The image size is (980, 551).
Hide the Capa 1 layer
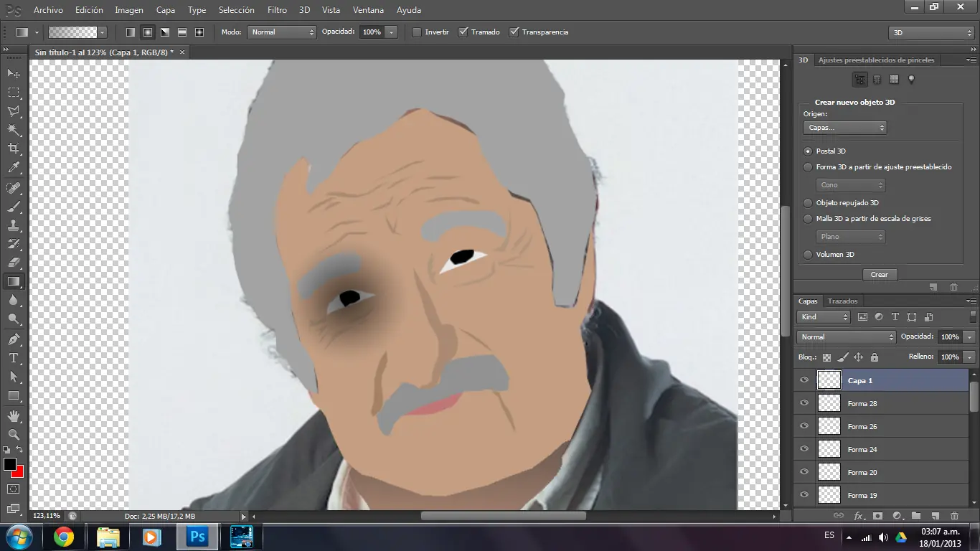tap(804, 380)
